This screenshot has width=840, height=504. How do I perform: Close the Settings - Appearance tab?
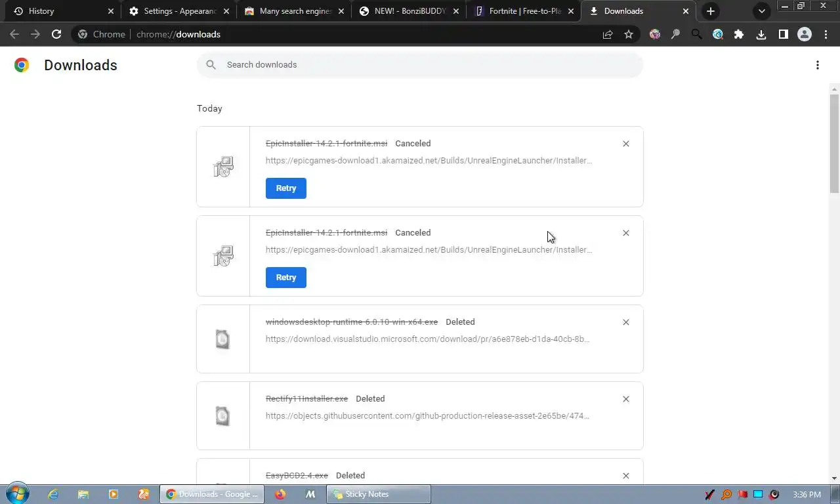(226, 11)
